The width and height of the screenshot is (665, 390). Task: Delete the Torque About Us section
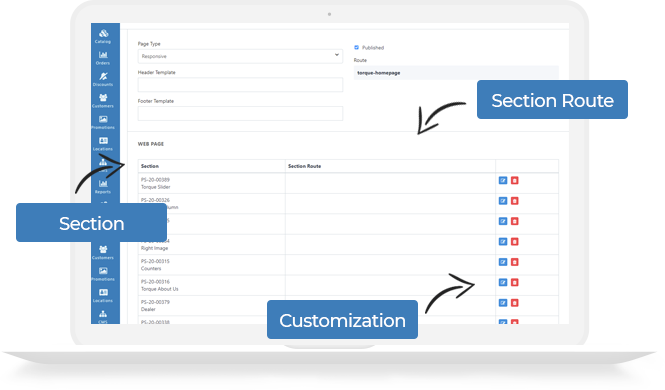tap(514, 282)
